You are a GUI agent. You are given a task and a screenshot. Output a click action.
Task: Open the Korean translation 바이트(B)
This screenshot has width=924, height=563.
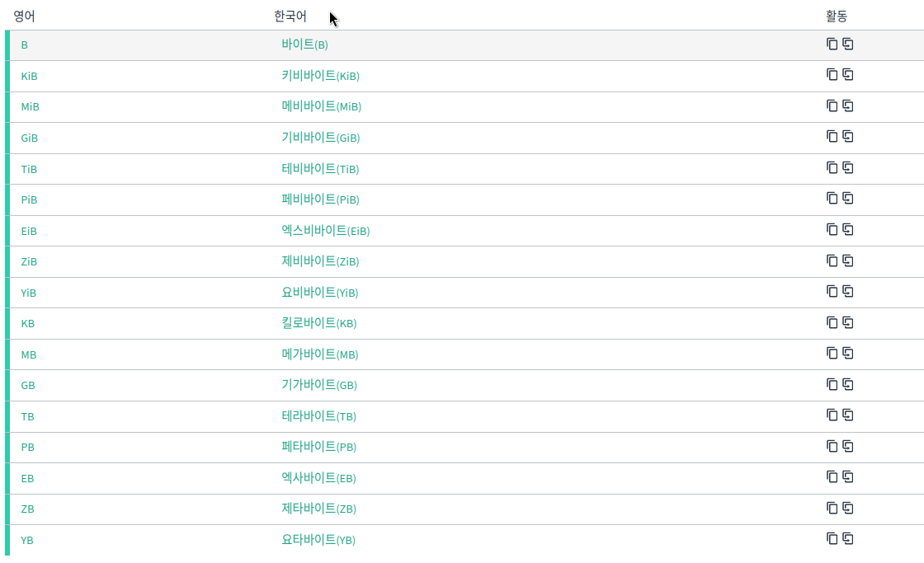(x=304, y=45)
